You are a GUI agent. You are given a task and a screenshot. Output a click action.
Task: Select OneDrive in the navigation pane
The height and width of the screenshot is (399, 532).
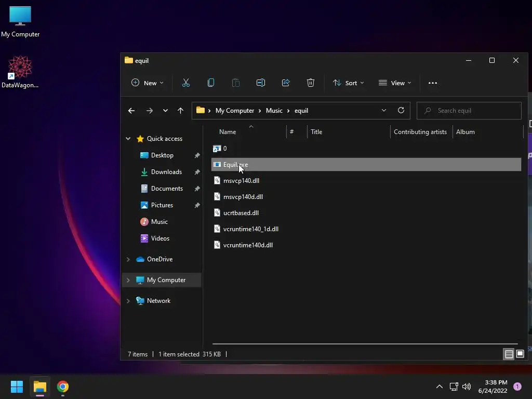tap(159, 259)
